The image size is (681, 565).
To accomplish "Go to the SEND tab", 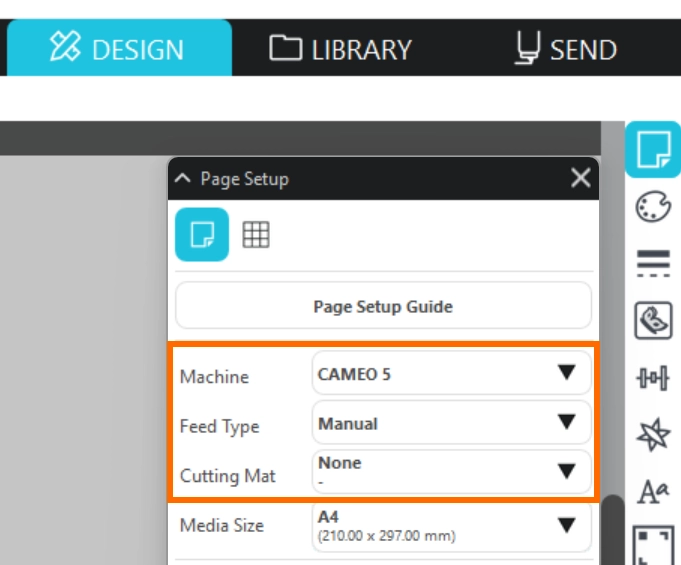I will (565, 49).
